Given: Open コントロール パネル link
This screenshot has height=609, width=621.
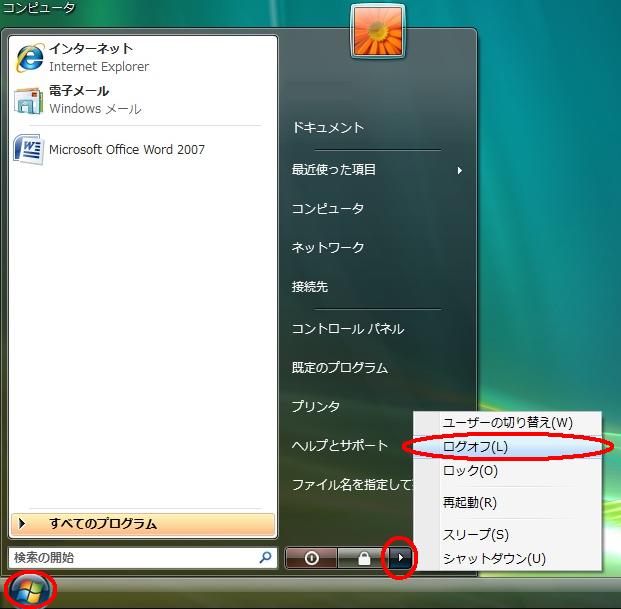Looking at the screenshot, I should (x=347, y=329).
